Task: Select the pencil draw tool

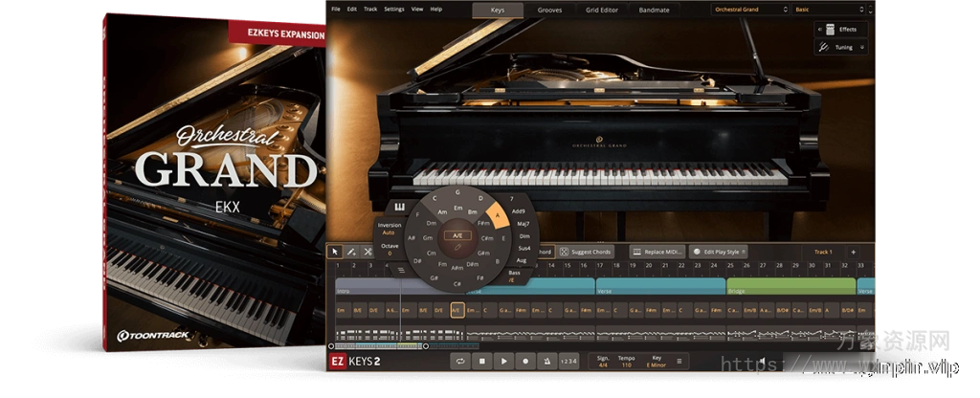Action: tap(351, 252)
